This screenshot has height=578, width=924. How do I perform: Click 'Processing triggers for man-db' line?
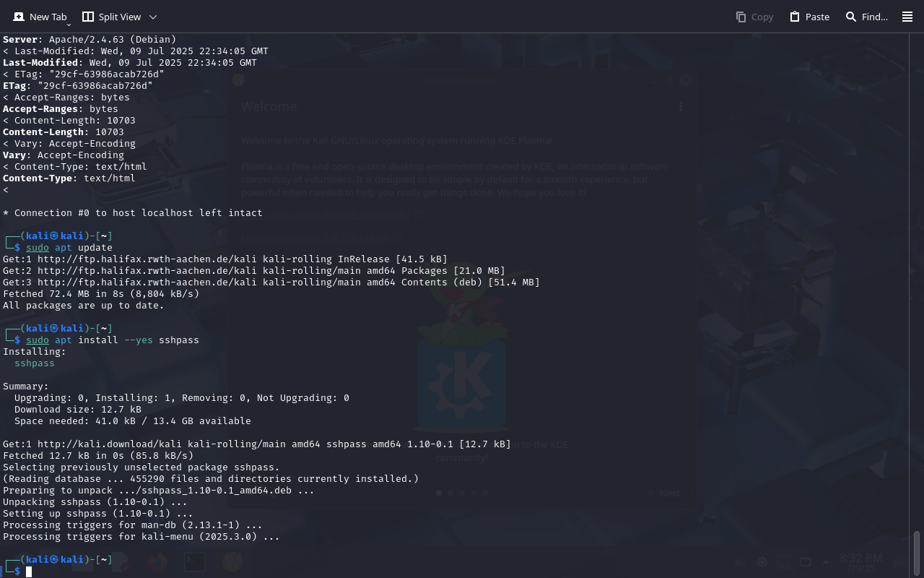pos(133,525)
